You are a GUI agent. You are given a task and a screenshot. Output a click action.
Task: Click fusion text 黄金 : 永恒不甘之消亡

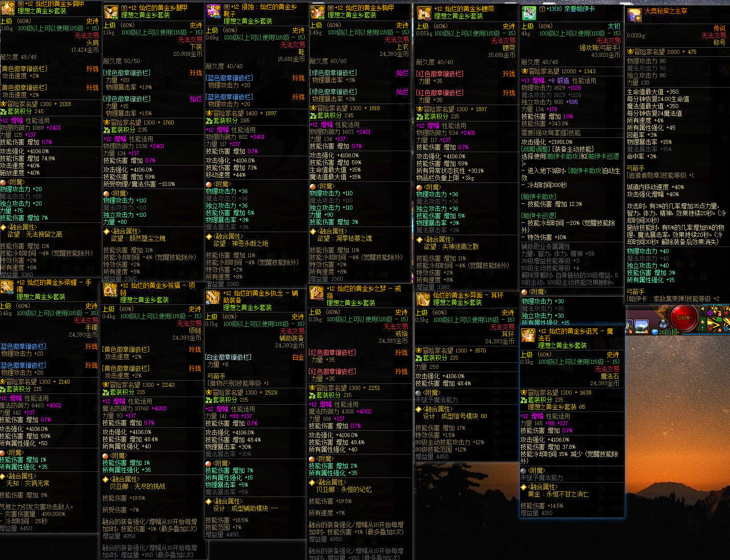[x=558, y=494]
